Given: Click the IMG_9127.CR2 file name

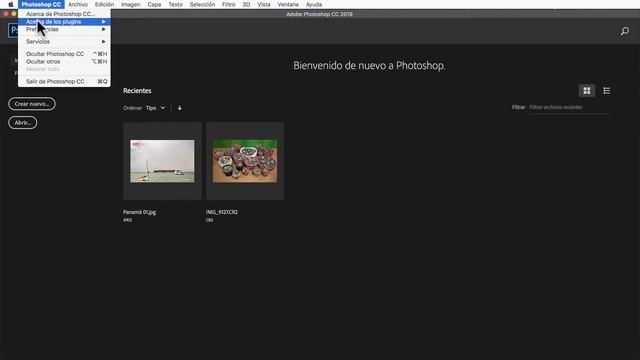Looking at the screenshot, I should tap(222, 212).
